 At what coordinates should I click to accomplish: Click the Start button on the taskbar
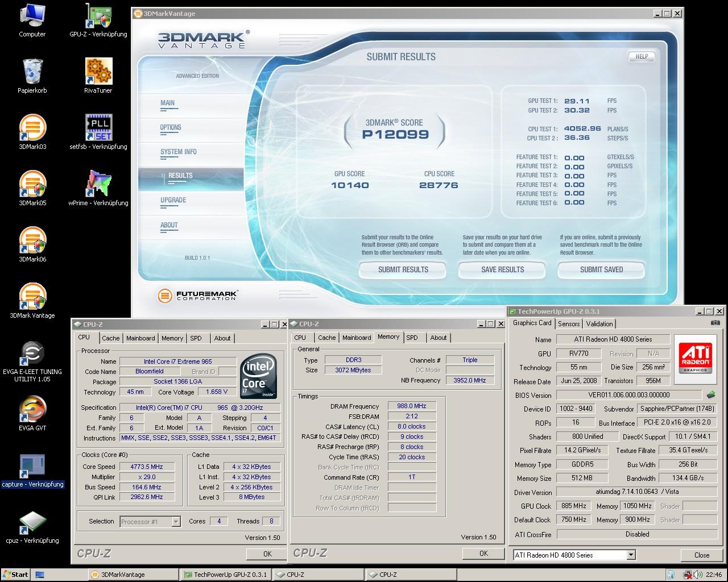pyautogui.click(x=15, y=575)
